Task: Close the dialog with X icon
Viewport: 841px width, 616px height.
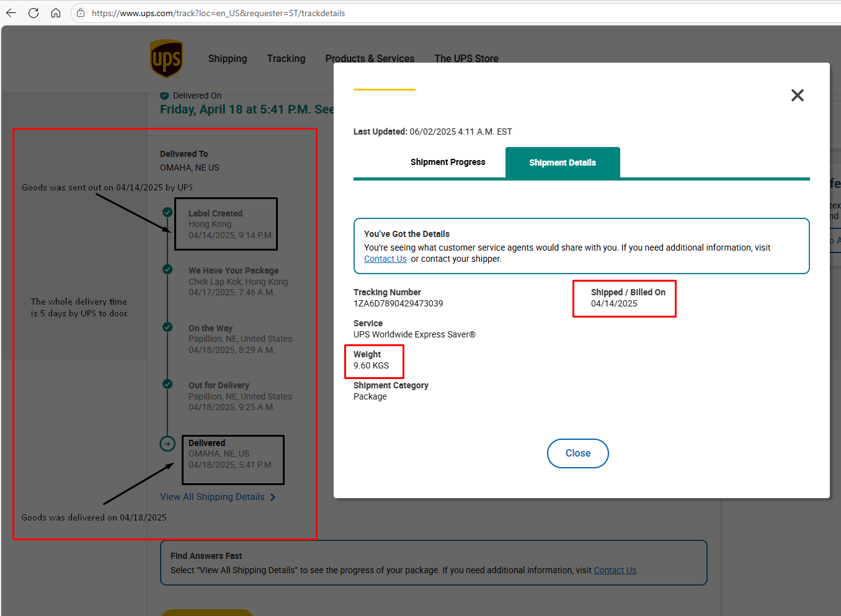Action: tap(798, 95)
